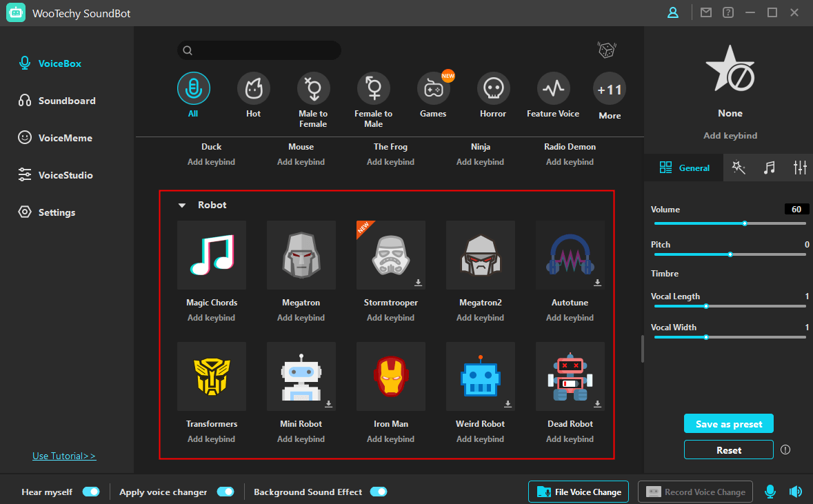Choose the Magic Chords voice
Viewport: 813px width, 504px height.
(x=212, y=255)
